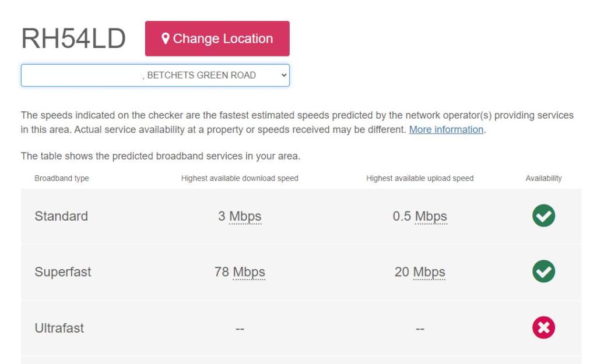Click the green checkmark icon for Standard
This screenshot has height=364, width=597.
pyautogui.click(x=543, y=215)
